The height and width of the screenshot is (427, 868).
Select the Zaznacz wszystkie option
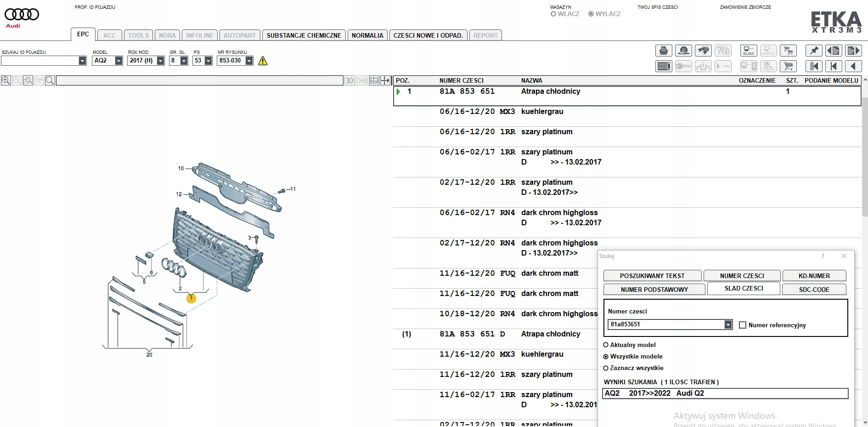click(x=606, y=368)
